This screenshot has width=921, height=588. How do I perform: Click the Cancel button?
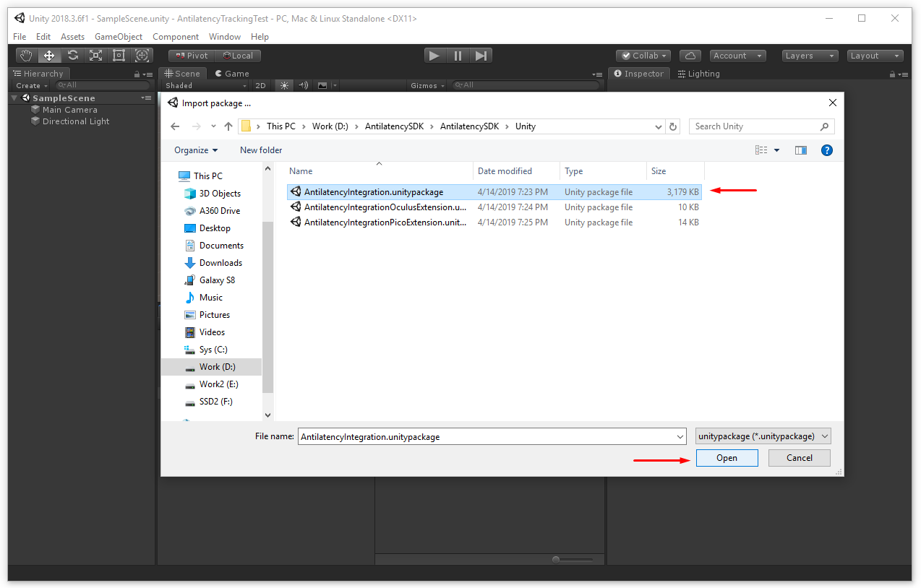pos(800,458)
